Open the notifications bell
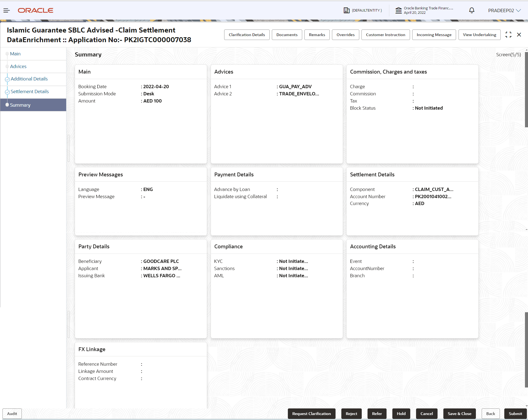 pos(472,10)
